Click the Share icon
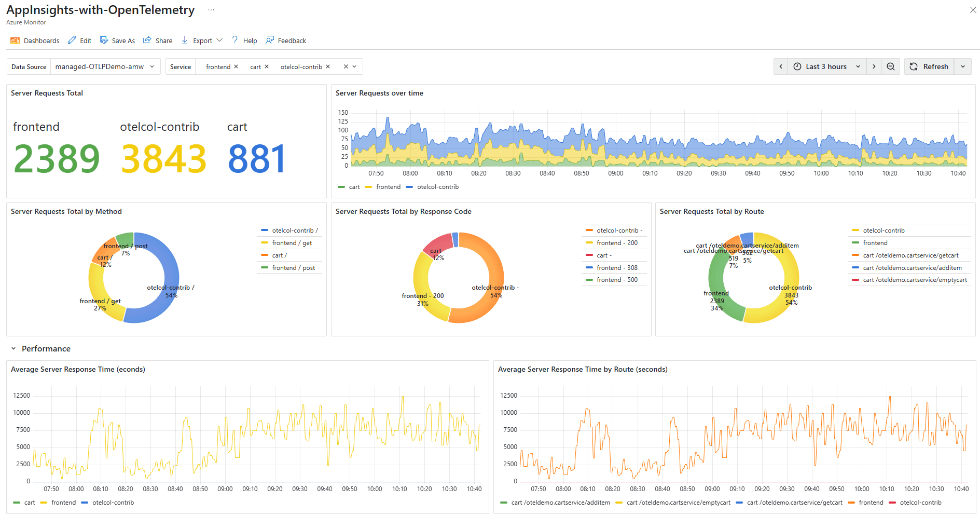The height and width of the screenshot is (515, 980). 147,40
